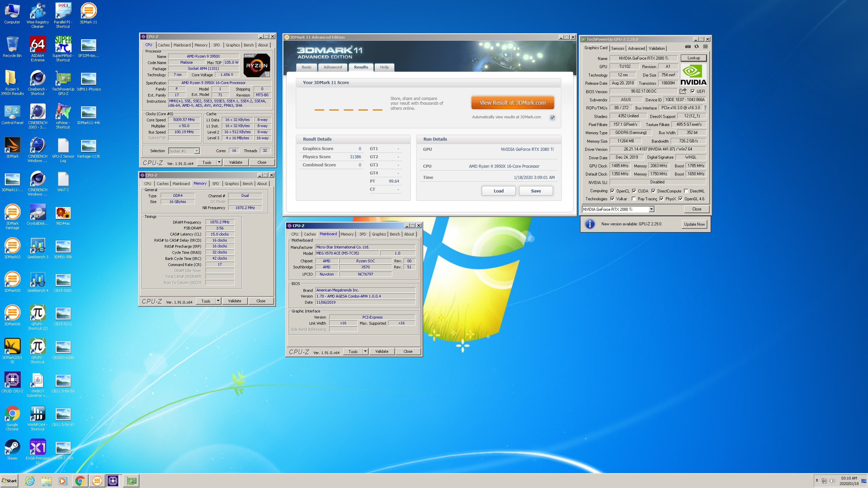Click GPU-Z BIOS export share icon

(x=683, y=91)
